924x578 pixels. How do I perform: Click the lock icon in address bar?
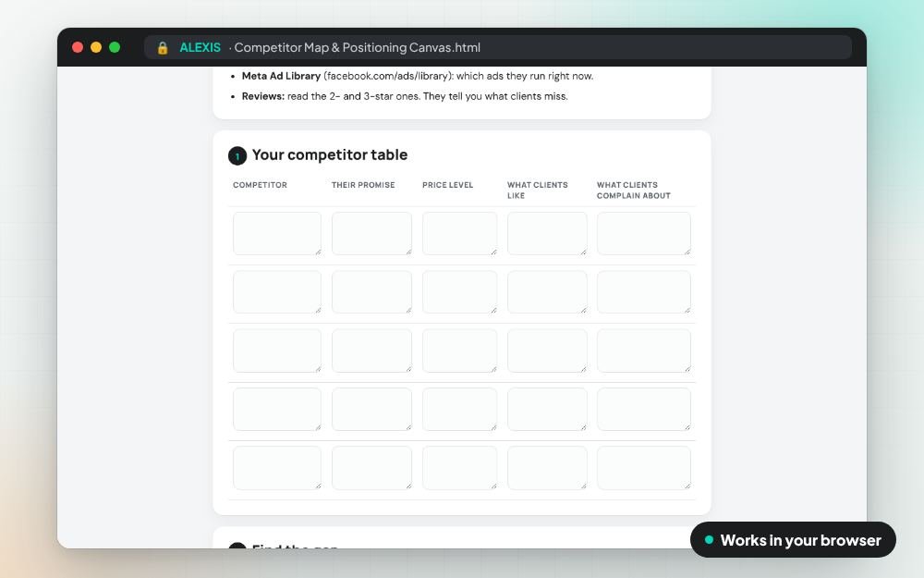[163, 48]
